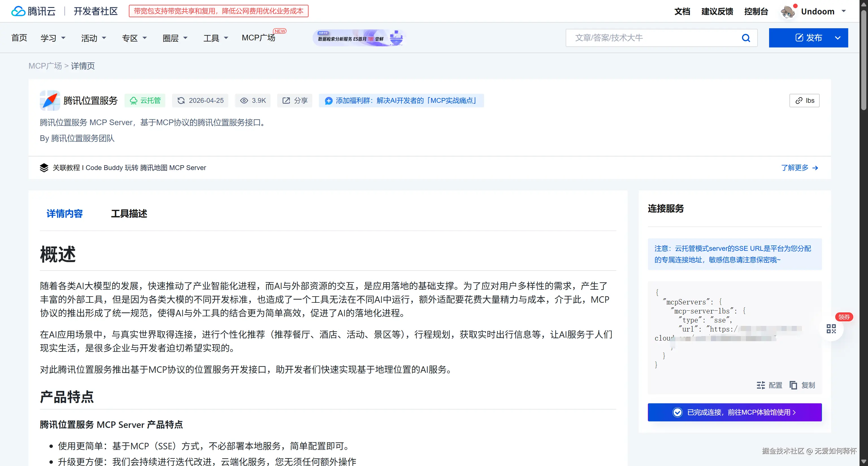Expand the 工具 dropdown menu

(215, 38)
